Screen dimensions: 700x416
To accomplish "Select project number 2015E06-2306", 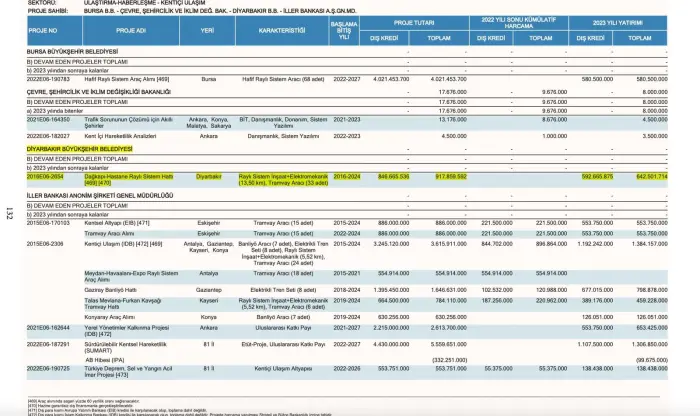I will click(44, 243).
